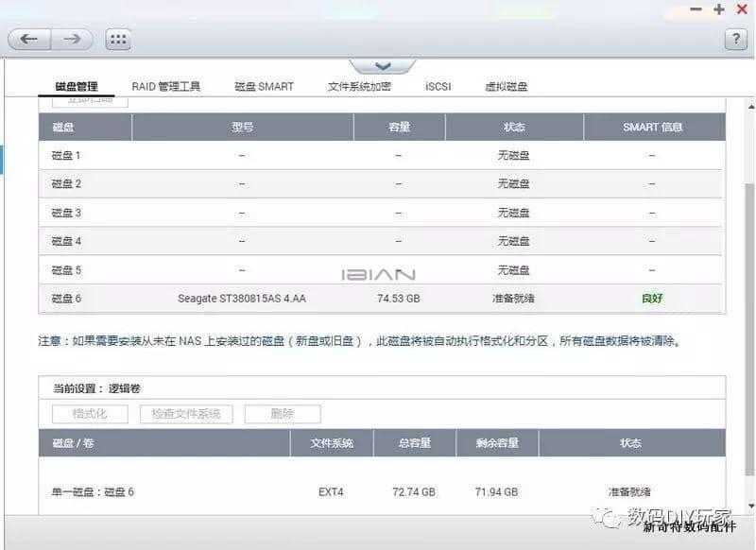Screen dimensions: 756x550
Task: Open the grid view apps icon
Action: [118, 40]
